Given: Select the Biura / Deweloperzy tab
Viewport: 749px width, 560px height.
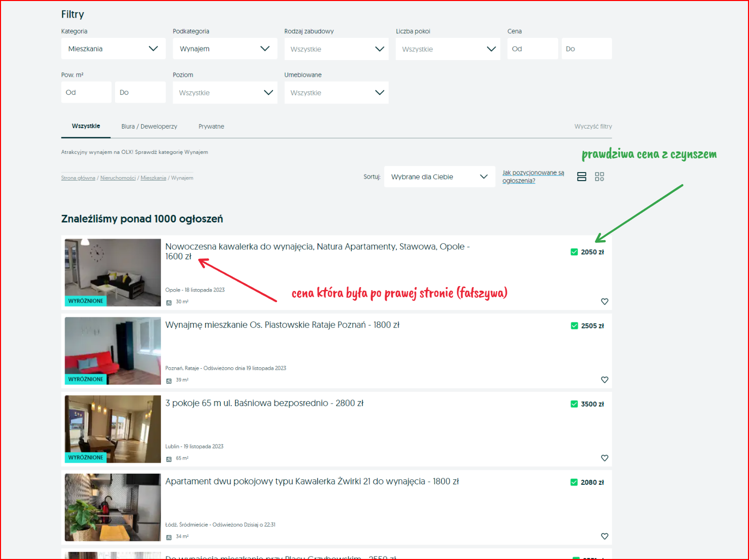Looking at the screenshot, I should (149, 127).
